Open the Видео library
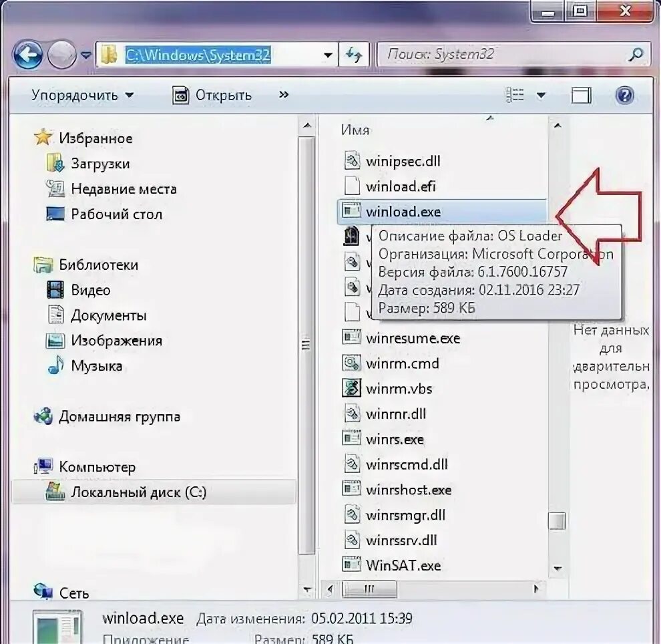Screen dimensions: 661x644 [90, 290]
